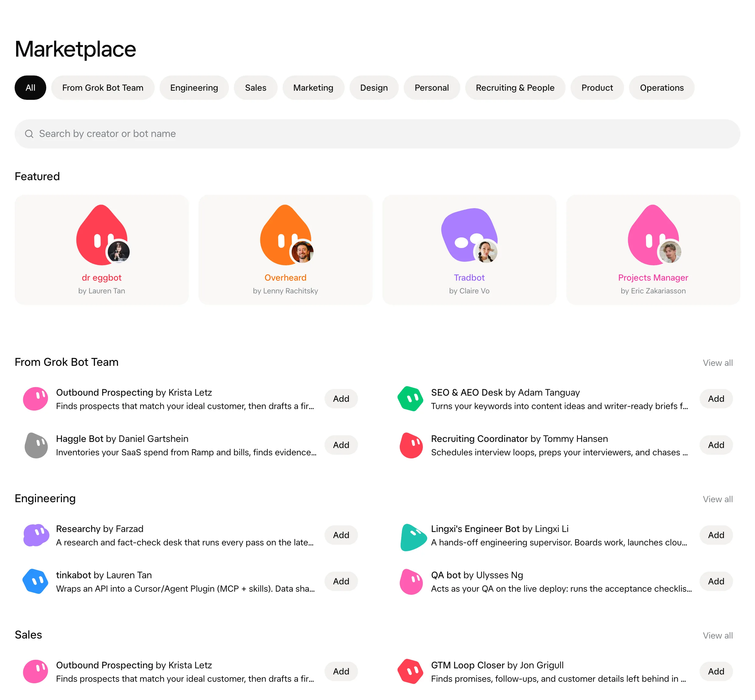This screenshot has height=700, width=755.
Task: Click the pink Outbound Prospecting bot icon under From Grok Bot Team
Action: [x=35, y=399]
